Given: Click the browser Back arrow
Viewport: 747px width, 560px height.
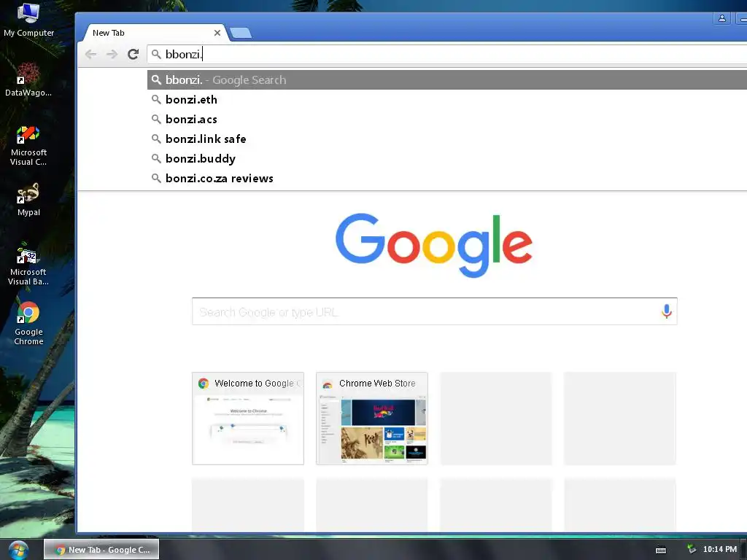Looking at the screenshot, I should point(90,54).
